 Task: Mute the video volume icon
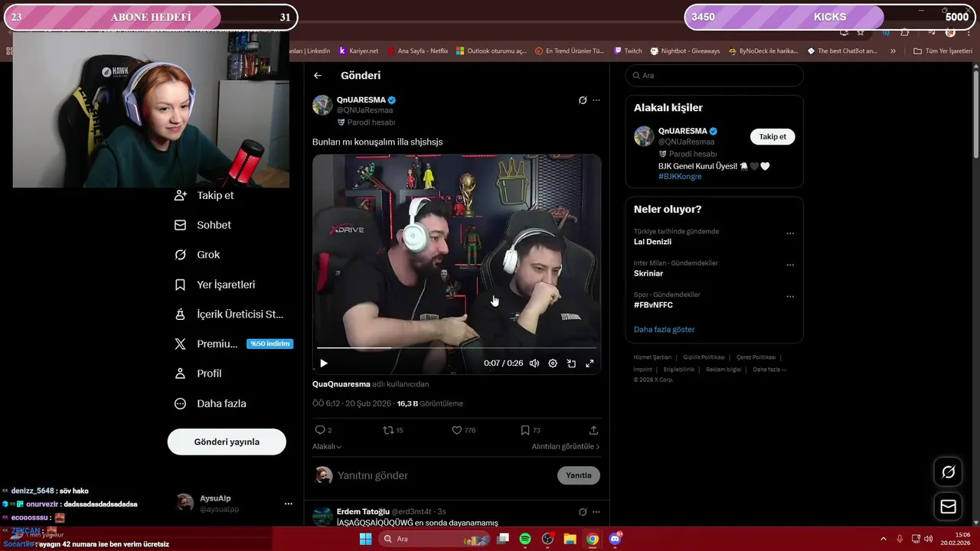[x=534, y=364]
